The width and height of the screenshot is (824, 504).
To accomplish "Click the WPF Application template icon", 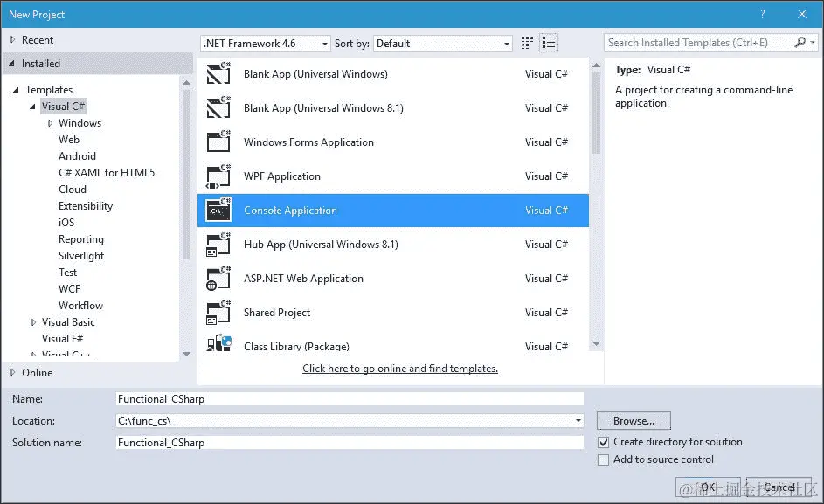I will tap(218, 176).
